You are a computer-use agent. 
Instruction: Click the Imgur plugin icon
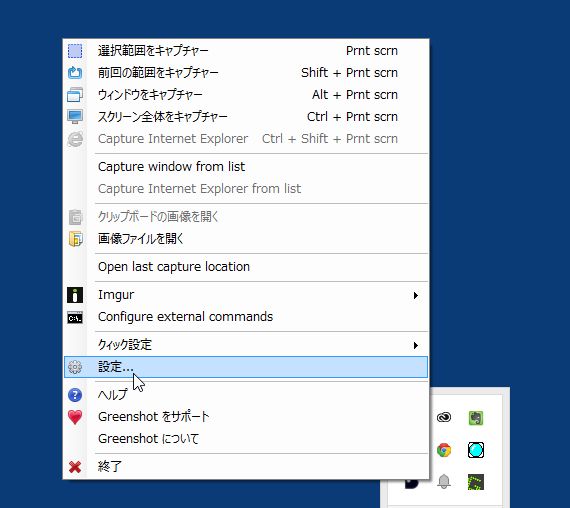(x=75, y=295)
